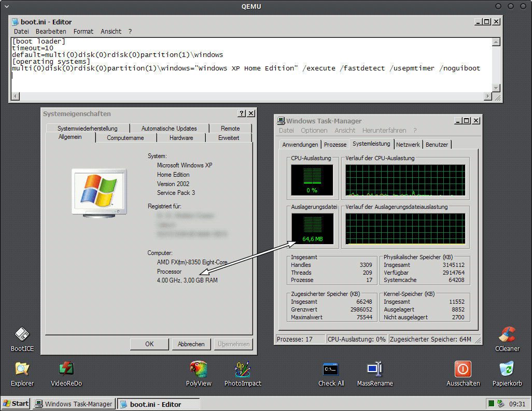Select boot.ini - Editor taskbar button
Viewport: 532px width, 411px height.
click(x=159, y=404)
